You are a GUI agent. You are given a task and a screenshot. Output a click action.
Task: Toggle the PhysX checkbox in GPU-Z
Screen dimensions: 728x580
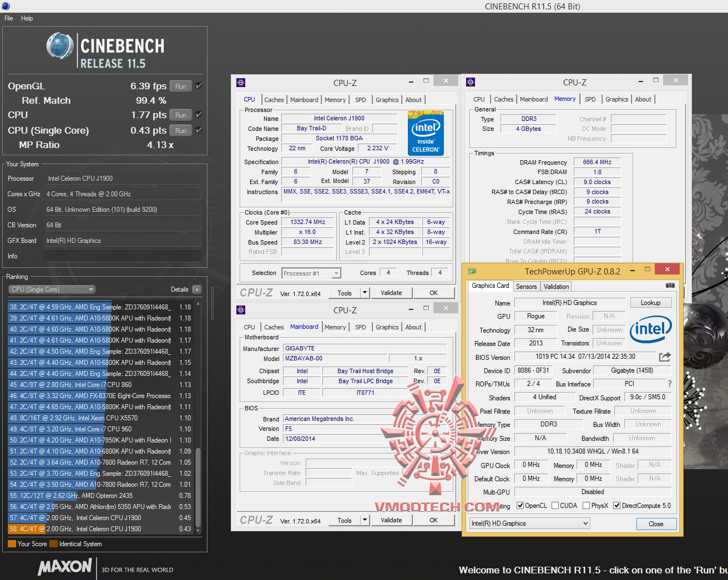tap(586, 506)
